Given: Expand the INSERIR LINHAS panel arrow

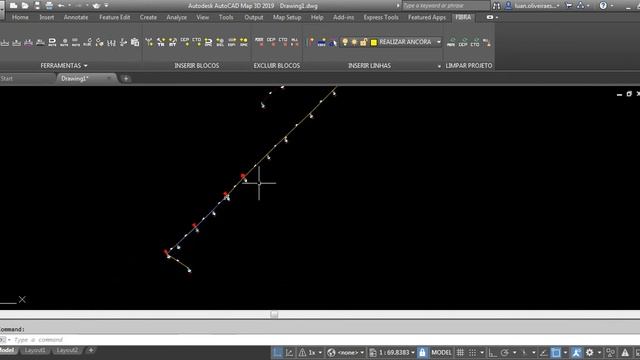Looking at the screenshot, I should (439, 66).
